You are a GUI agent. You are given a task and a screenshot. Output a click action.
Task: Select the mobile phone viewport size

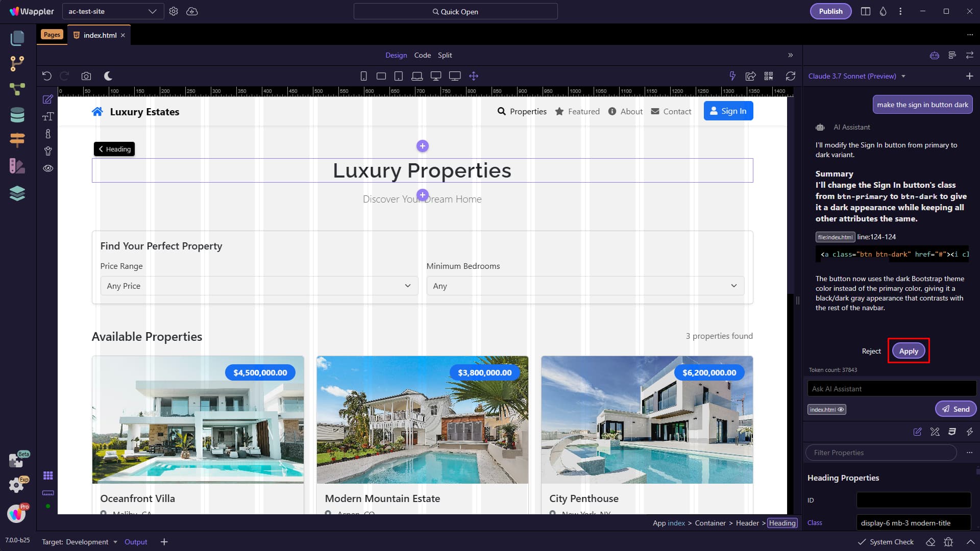coord(363,76)
